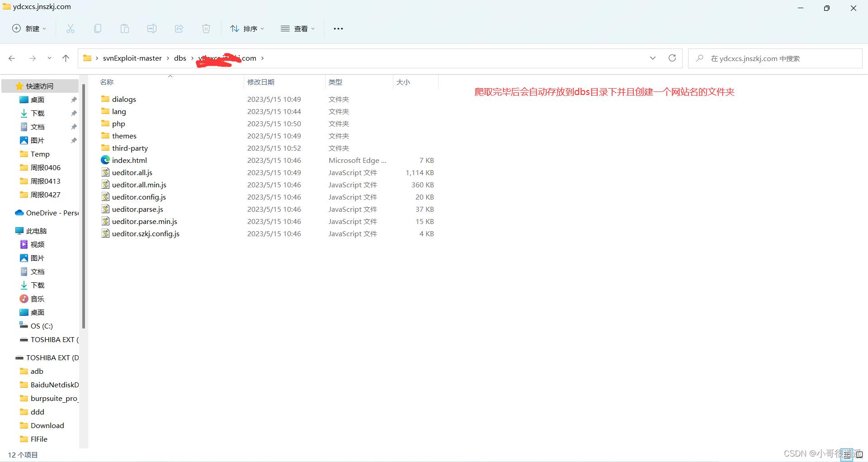Select the Rename icon
The image size is (868, 462).
(x=152, y=29)
